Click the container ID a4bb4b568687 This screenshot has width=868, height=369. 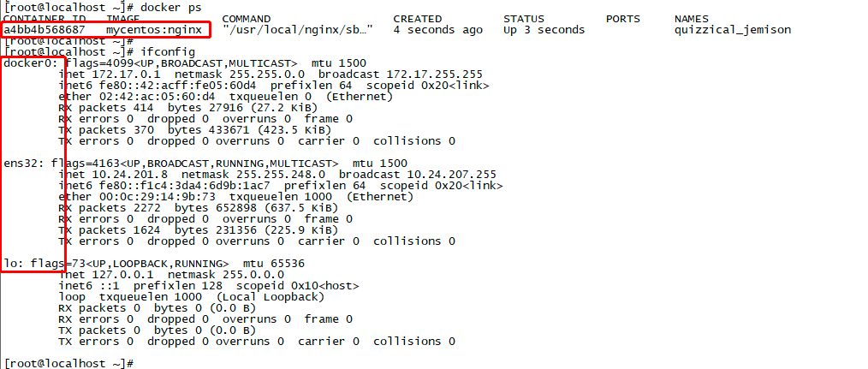click(45, 30)
